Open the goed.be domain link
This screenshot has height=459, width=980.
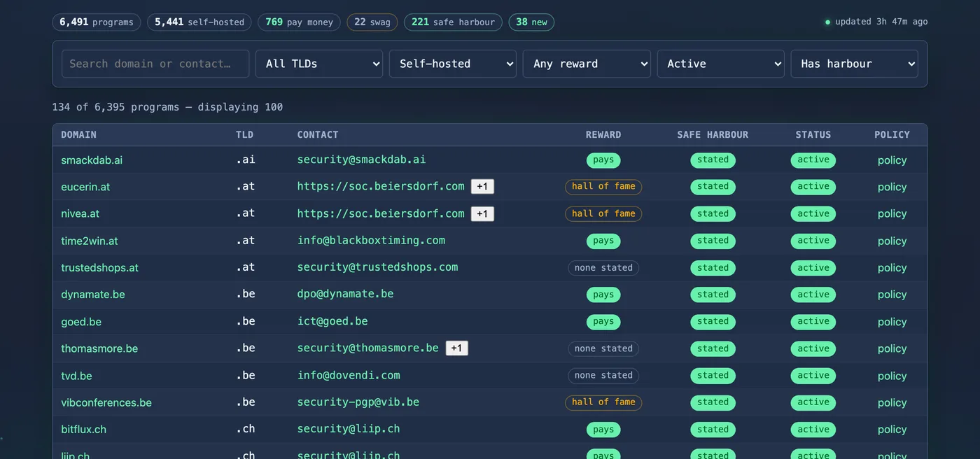pyautogui.click(x=81, y=322)
